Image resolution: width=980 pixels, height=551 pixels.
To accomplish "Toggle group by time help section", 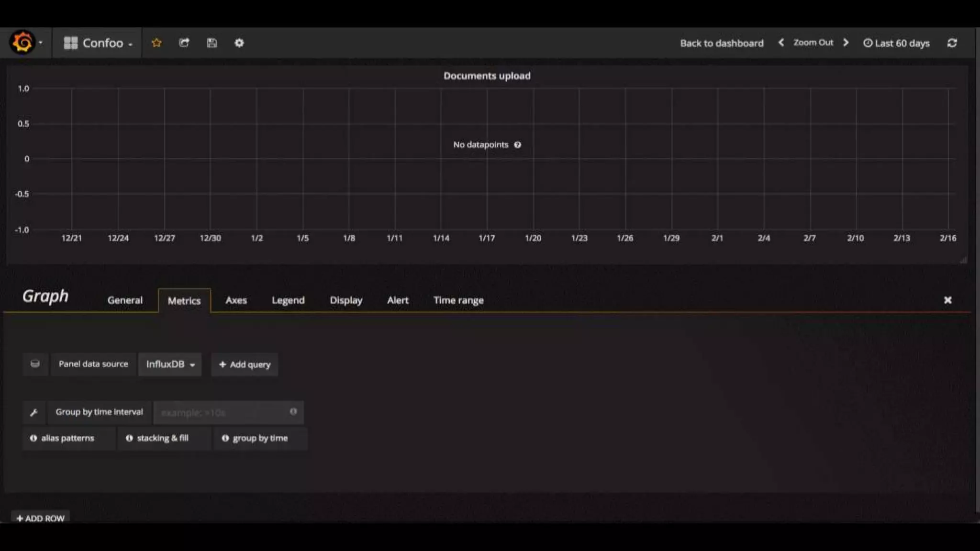I will 255,438.
